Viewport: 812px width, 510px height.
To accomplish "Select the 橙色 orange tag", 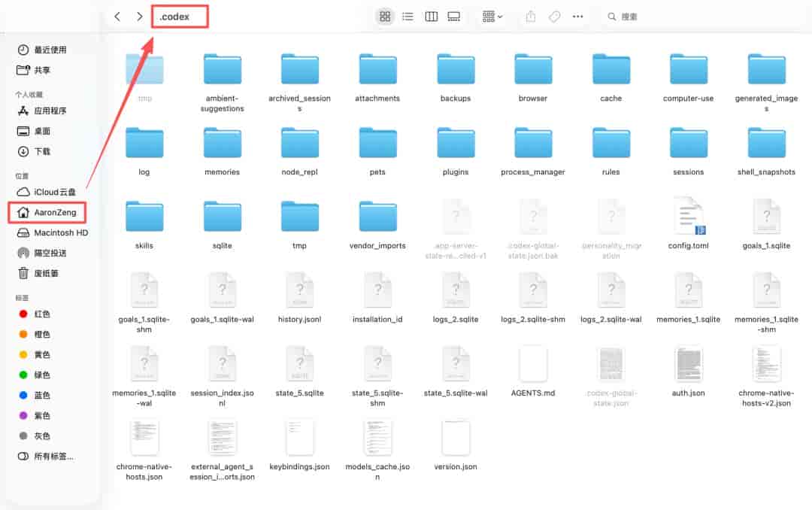I will [34, 334].
